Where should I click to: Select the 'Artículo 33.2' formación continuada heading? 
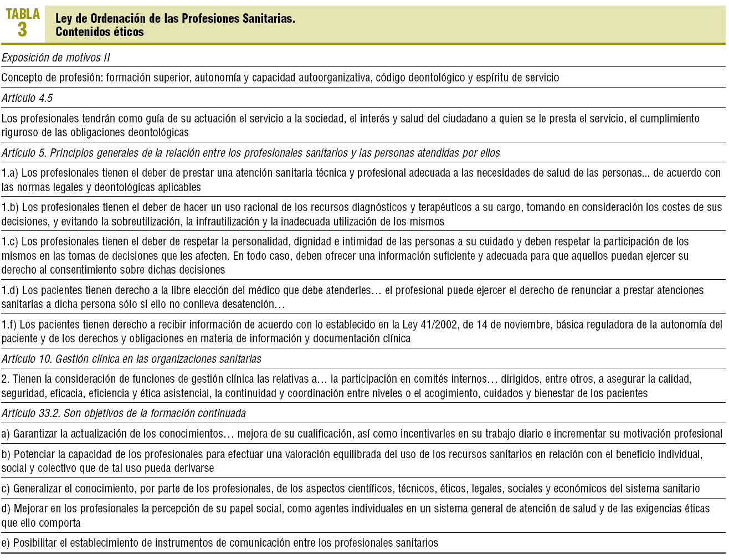tap(124, 413)
